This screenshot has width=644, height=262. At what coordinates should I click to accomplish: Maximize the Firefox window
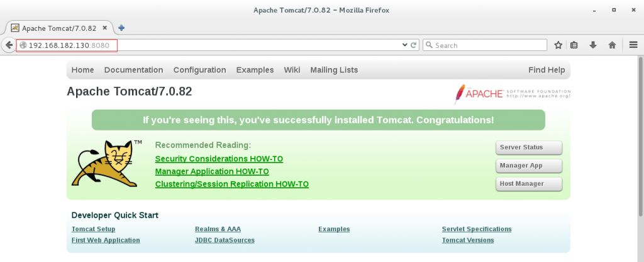[x=614, y=10]
